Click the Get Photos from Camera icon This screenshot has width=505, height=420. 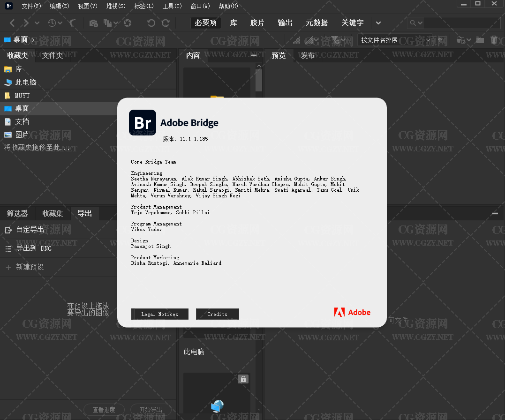pyautogui.click(x=93, y=23)
